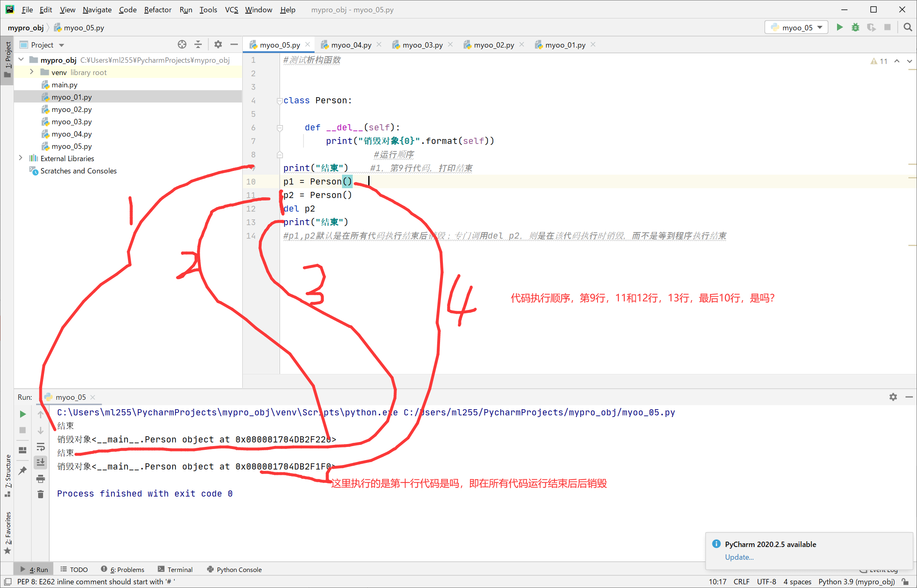Close the myoo_05 run tab
Viewport: 917px width, 588px height.
[x=93, y=397]
